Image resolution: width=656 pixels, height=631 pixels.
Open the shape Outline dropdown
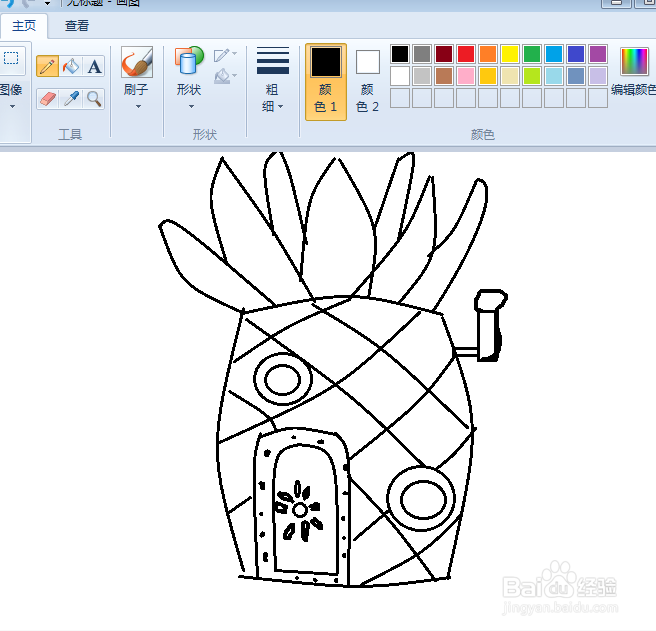225,55
